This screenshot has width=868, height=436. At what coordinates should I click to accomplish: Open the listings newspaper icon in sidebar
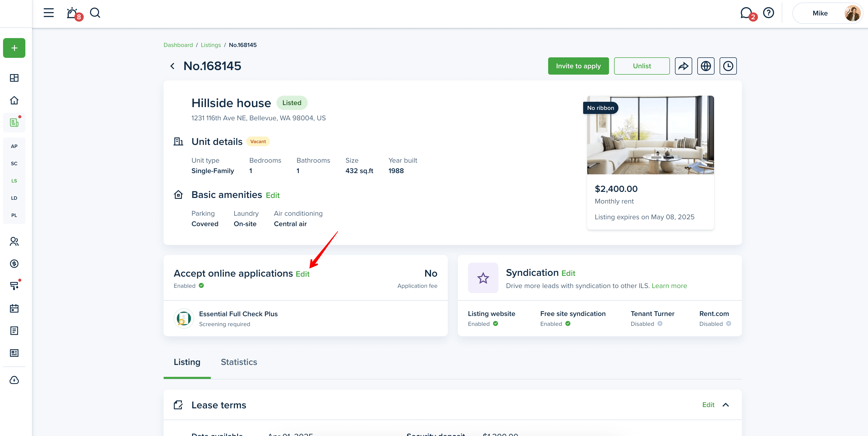click(14, 122)
